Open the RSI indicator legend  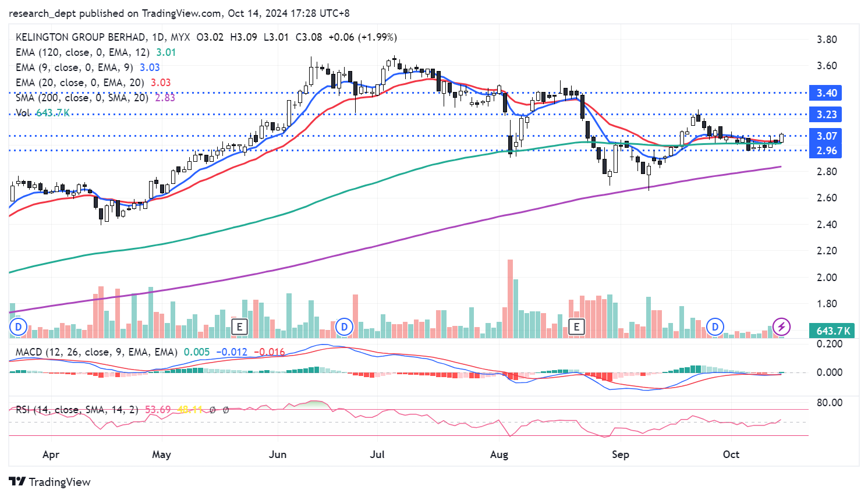click(x=77, y=410)
